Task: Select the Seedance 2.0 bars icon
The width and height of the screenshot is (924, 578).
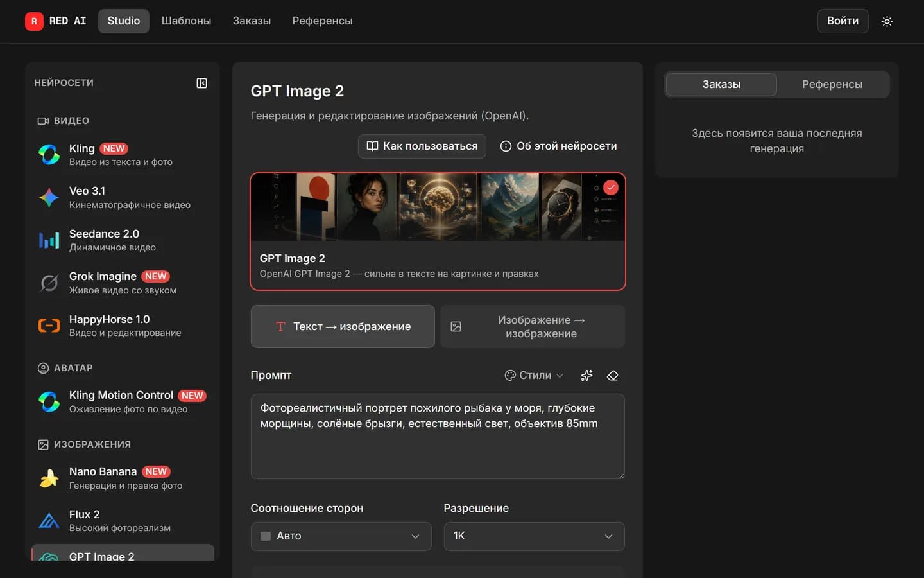Action: point(49,240)
